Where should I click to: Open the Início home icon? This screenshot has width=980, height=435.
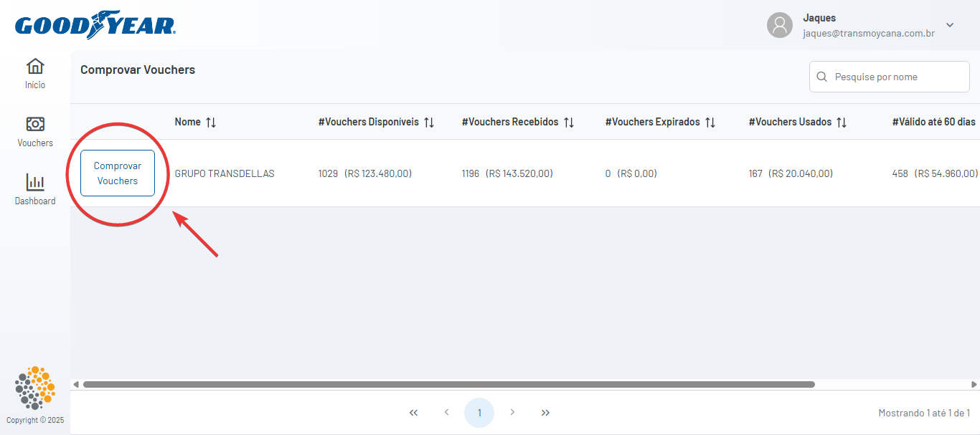[x=35, y=67]
